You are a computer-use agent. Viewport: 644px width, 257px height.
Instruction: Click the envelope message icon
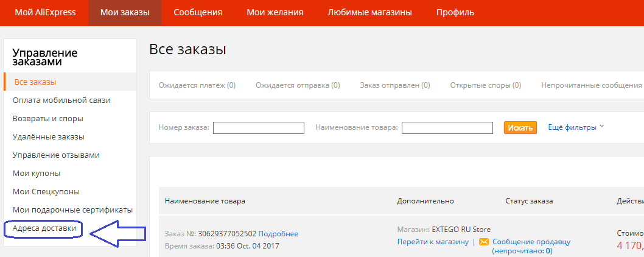484,242
